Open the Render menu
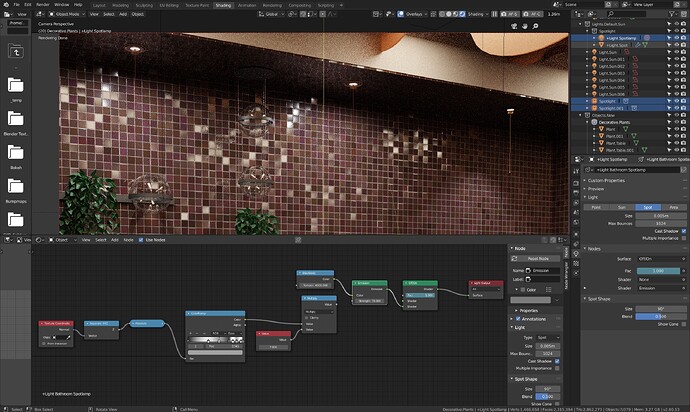The height and width of the screenshot is (412, 690). [43, 5]
